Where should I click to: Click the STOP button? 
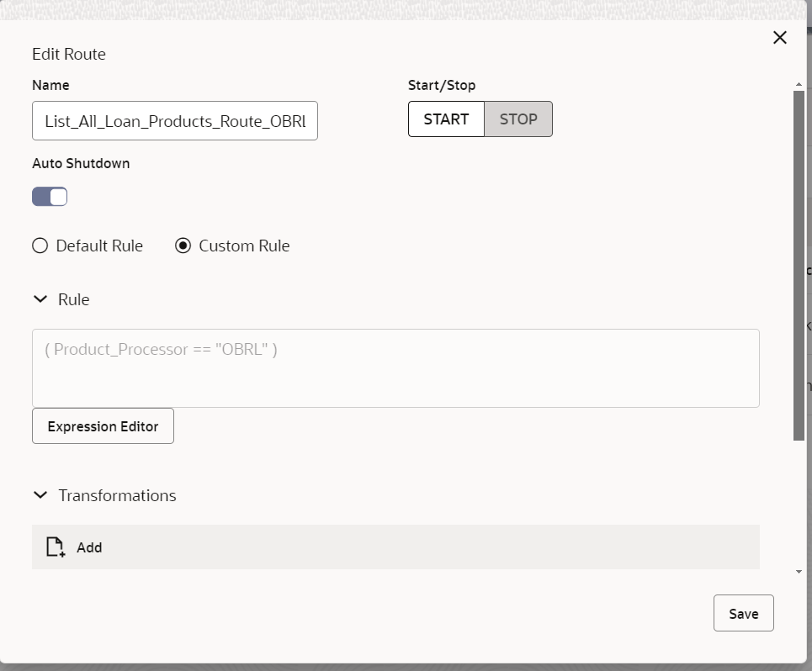tap(518, 119)
